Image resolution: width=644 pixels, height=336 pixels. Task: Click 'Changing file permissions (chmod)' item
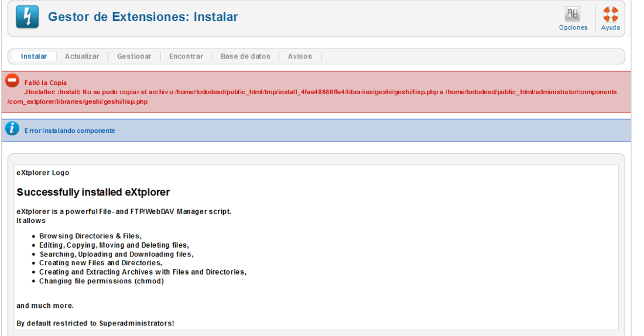(101, 282)
